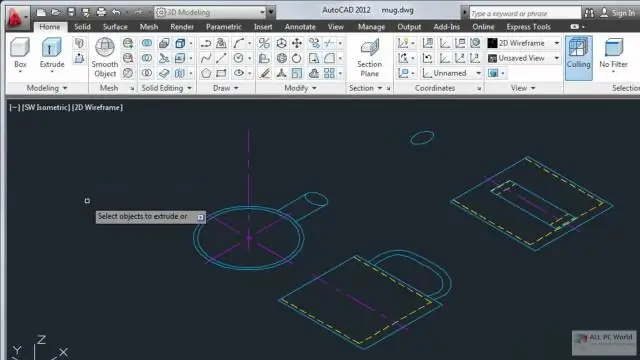
Task: Toggle the Culling selection option
Action: [x=578, y=57]
